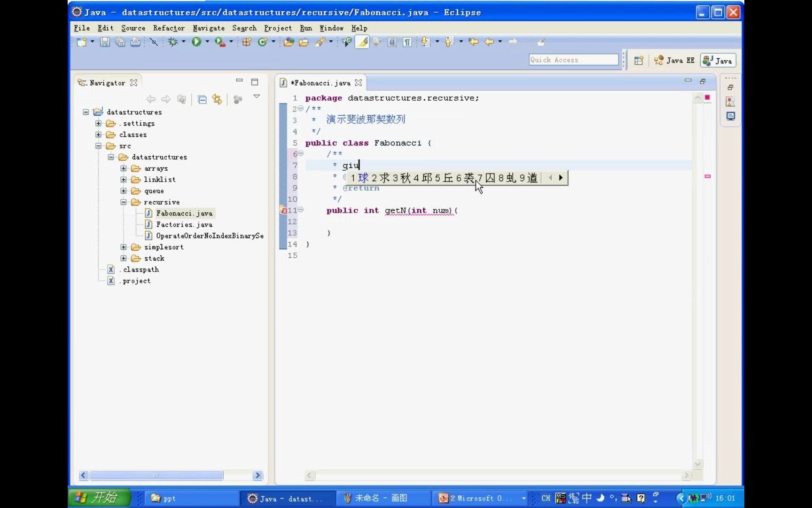Click the New Java Class icon

[x=262, y=42]
